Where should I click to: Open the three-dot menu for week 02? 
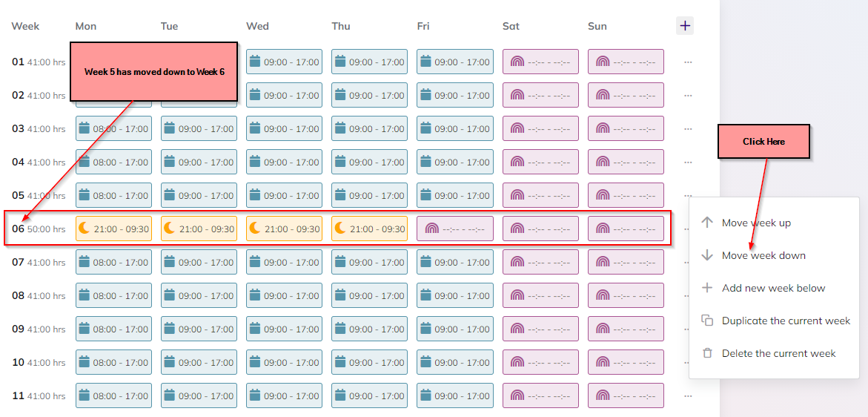(688, 95)
